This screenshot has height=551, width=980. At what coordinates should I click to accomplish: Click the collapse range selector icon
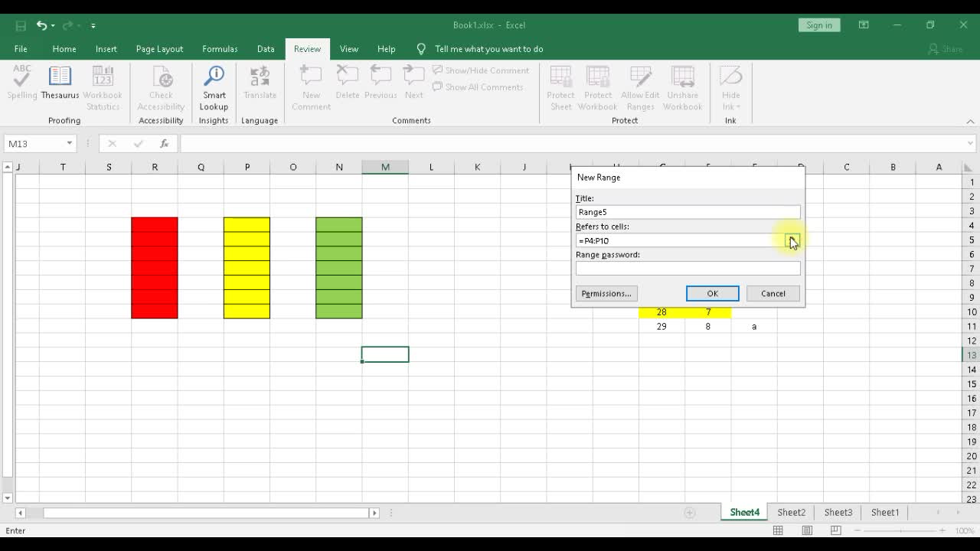pyautogui.click(x=792, y=240)
